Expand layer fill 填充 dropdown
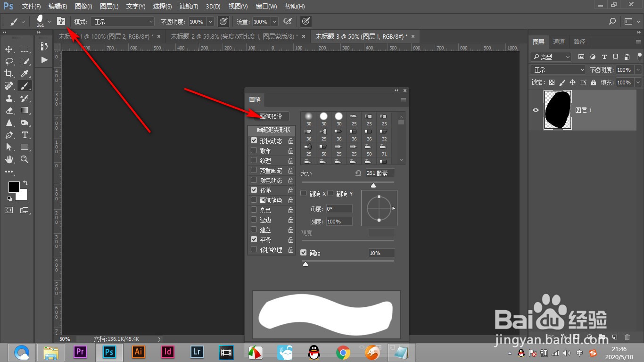This screenshot has width=644, height=362. 638,82
